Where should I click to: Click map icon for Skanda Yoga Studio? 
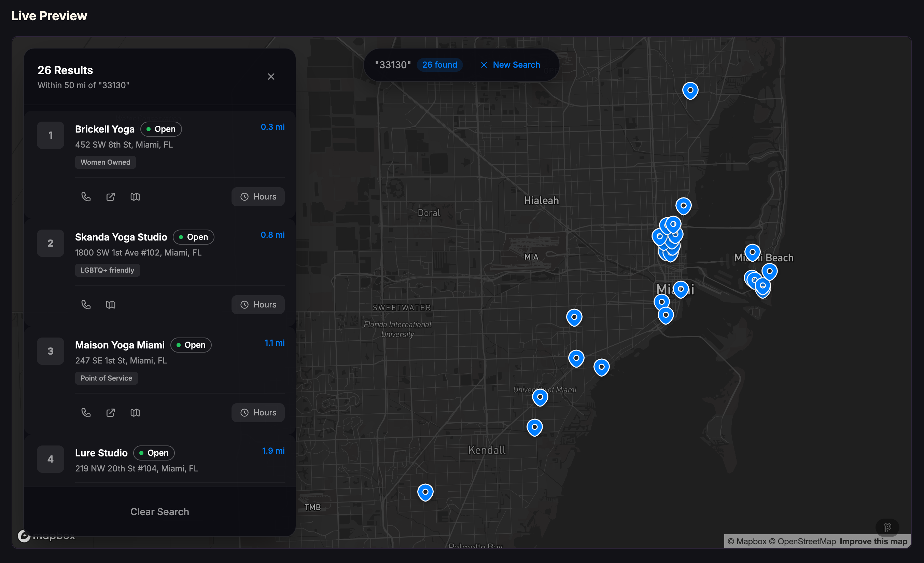coord(110,305)
